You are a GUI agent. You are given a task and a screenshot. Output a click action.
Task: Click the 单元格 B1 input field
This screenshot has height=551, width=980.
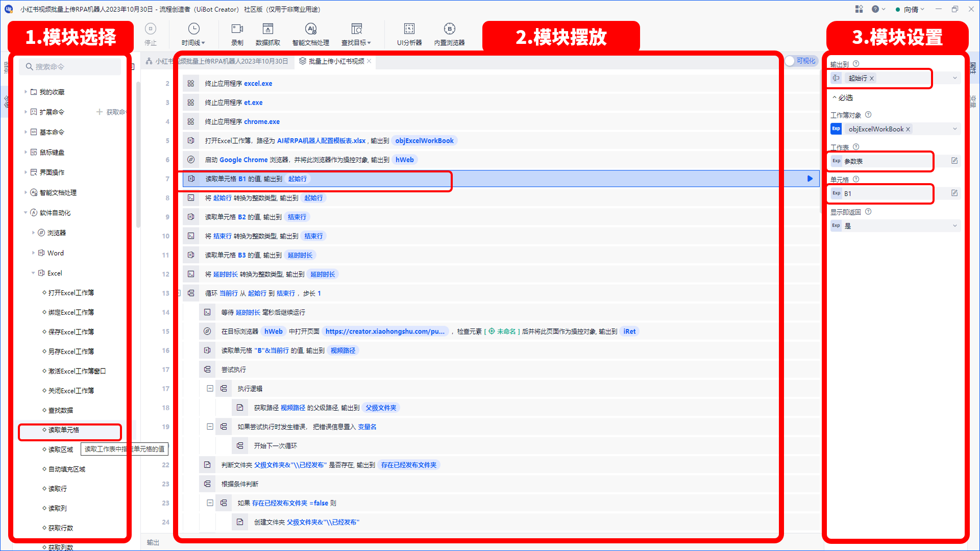pyautogui.click(x=895, y=193)
